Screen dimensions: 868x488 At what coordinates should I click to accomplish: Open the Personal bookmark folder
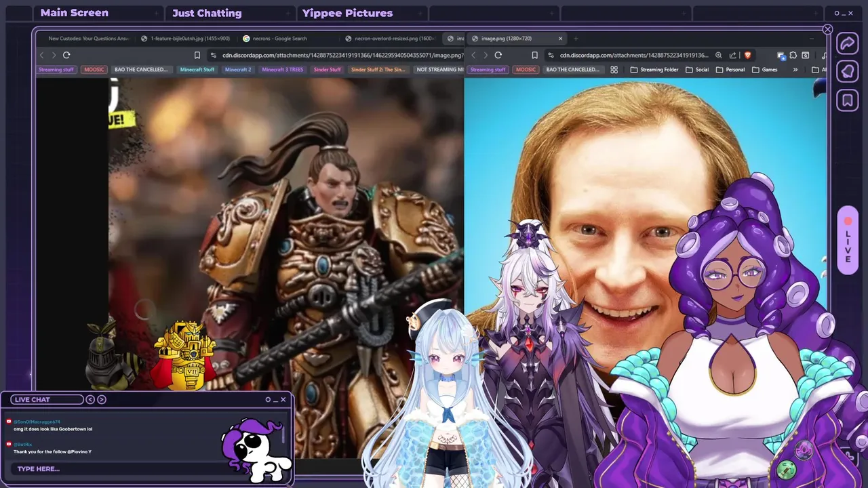coord(730,70)
